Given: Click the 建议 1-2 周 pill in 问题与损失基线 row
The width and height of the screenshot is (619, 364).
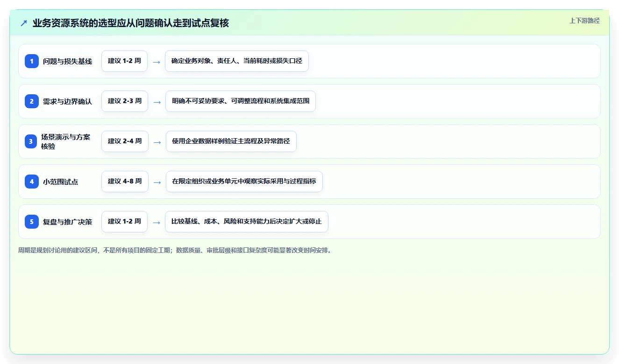Looking at the screenshot, I should pyautogui.click(x=124, y=61).
